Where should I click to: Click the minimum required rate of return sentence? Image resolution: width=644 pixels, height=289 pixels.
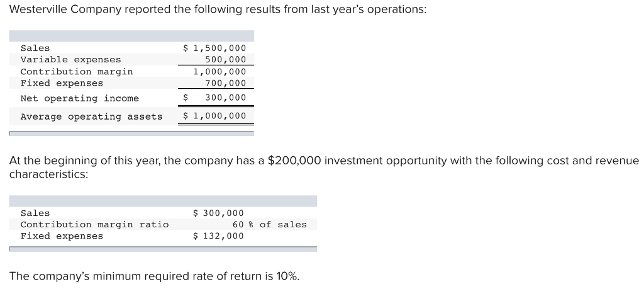155,276
